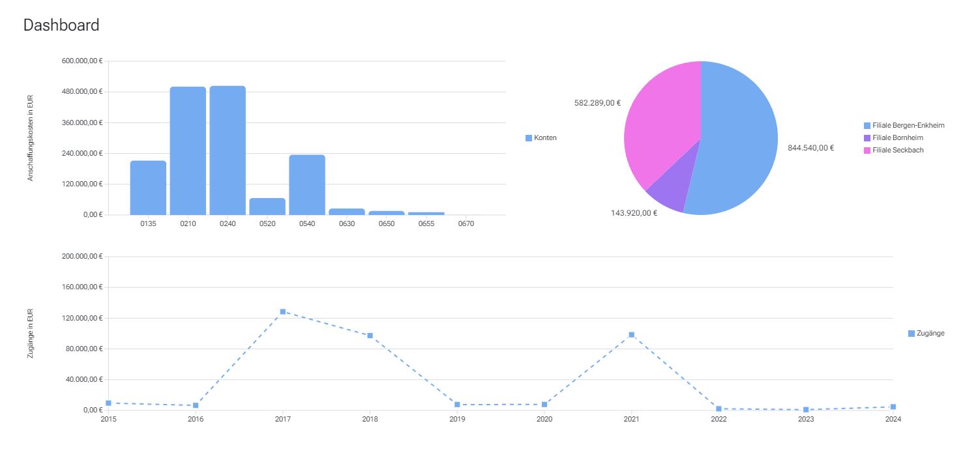This screenshot has height=473, width=980.
Task: Click the Dashboard page heading
Action: 61,25
